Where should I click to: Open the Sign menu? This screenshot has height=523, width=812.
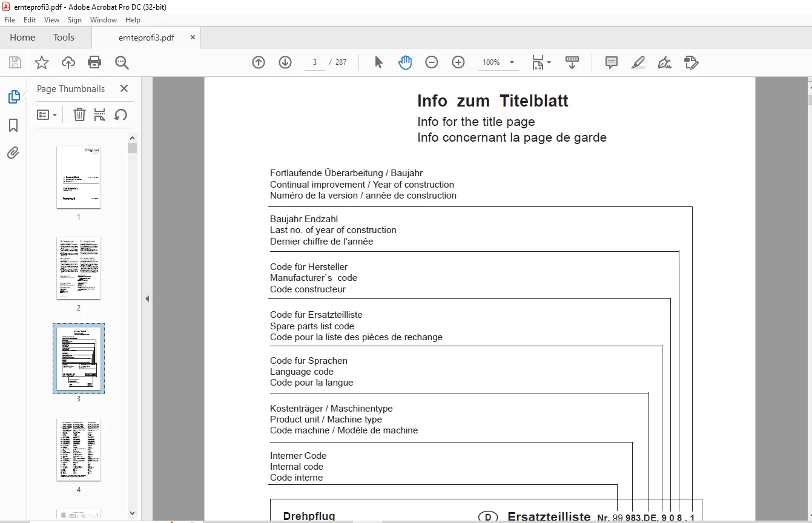pyautogui.click(x=74, y=20)
